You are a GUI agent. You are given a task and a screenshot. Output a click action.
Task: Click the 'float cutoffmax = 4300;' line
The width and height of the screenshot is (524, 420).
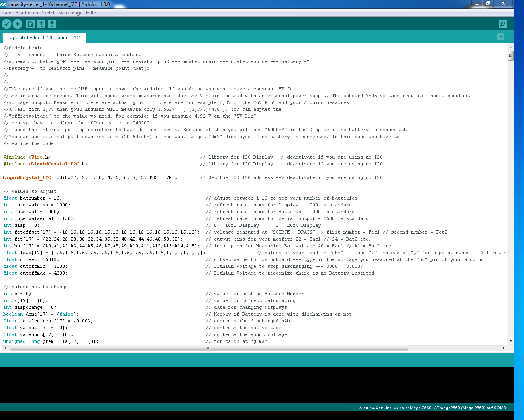click(35, 273)
